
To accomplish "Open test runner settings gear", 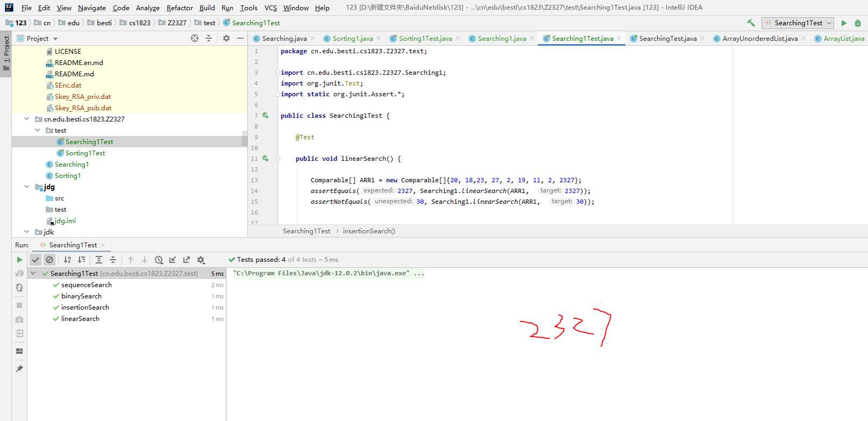I will (x=201, y=260).
